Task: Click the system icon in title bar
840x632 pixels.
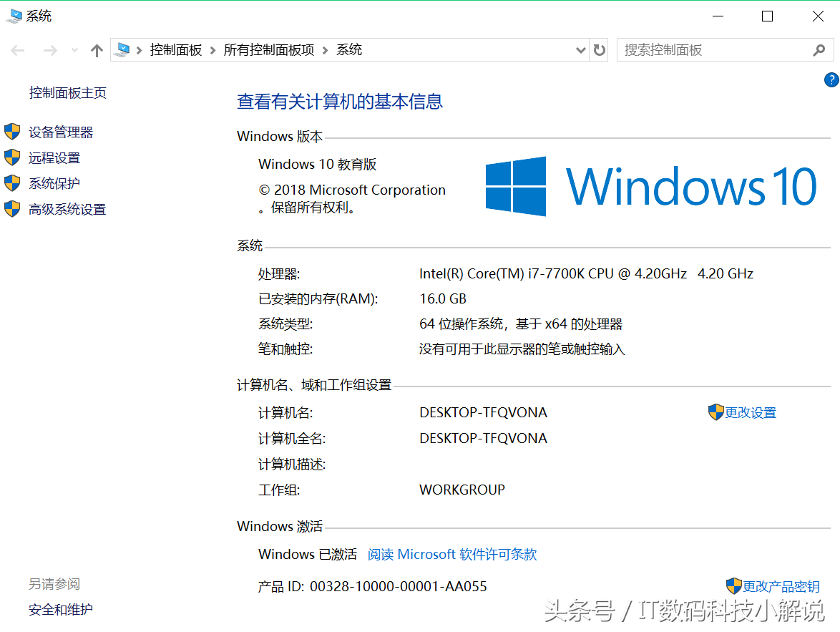Action: pyautogui.click(x=14, y=16)
